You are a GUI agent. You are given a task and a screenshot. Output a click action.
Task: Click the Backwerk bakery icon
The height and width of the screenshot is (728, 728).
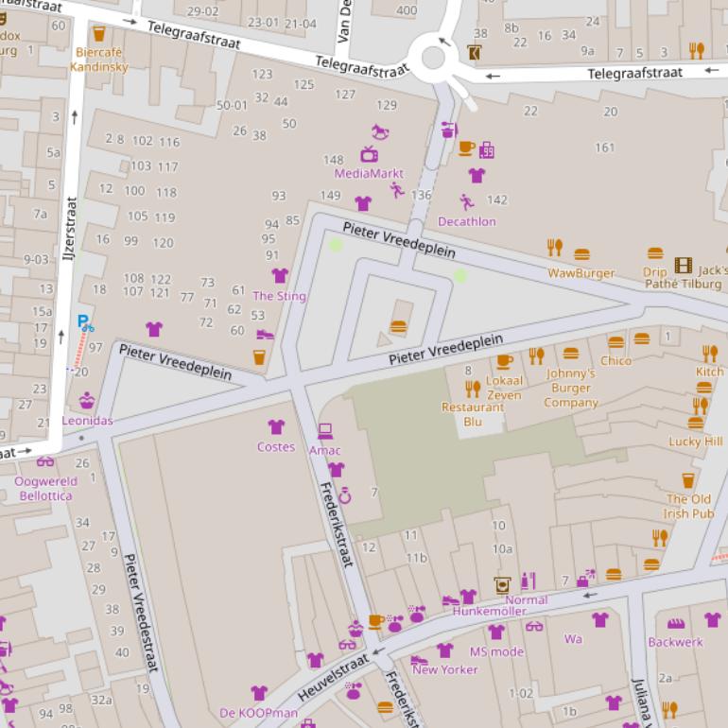(x=675, y=623)
